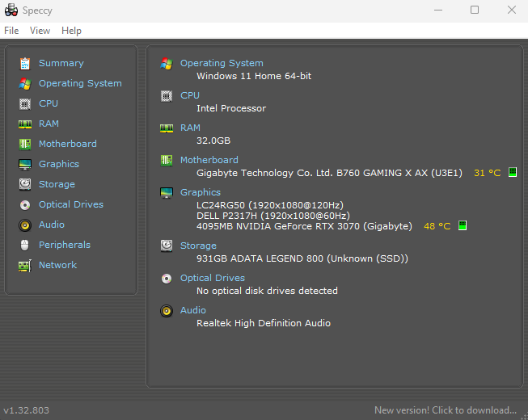Click the Summary clipboard icon in sidebar
This screenshot has height=420, width=528.
click(x=24, y=63)
